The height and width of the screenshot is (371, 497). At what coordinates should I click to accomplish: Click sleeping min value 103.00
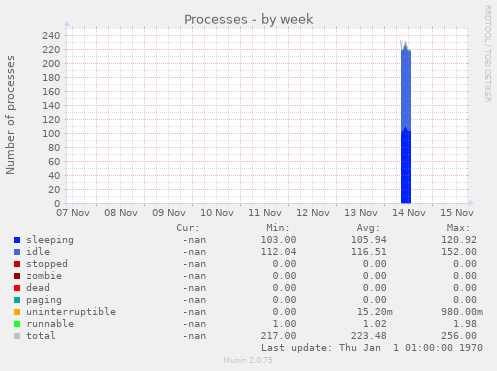[278, 240]
